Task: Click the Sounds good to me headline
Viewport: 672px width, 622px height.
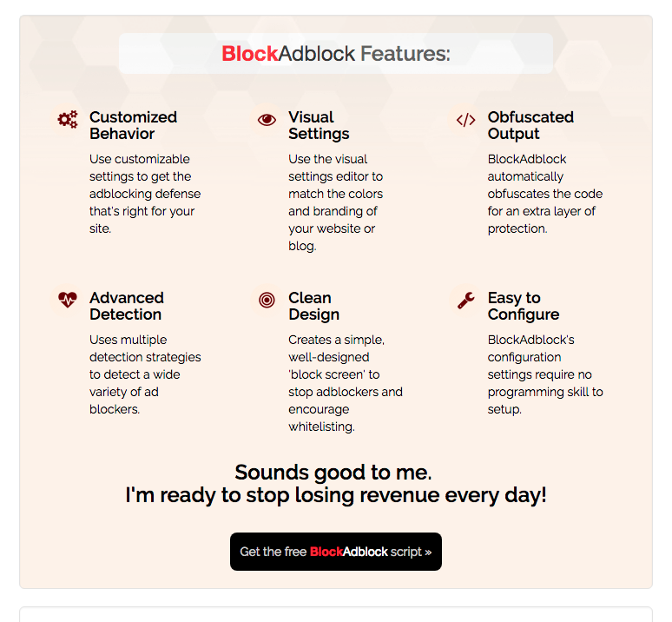Action: [x=333, y=473]
